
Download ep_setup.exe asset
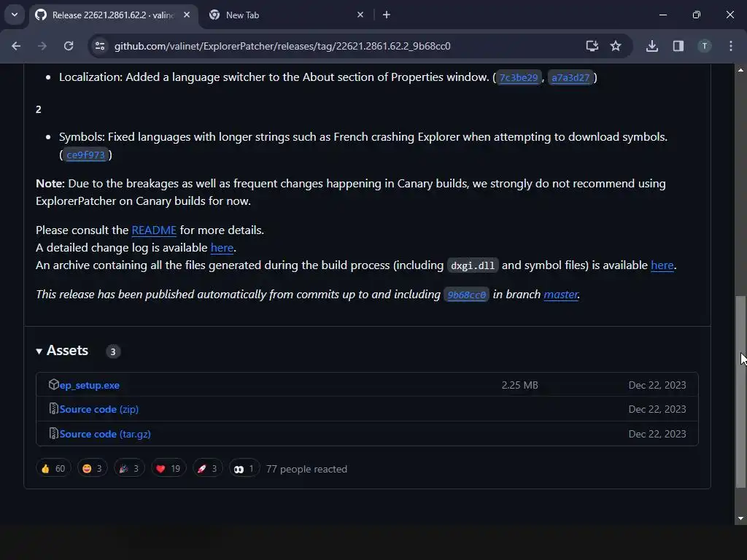90,385
